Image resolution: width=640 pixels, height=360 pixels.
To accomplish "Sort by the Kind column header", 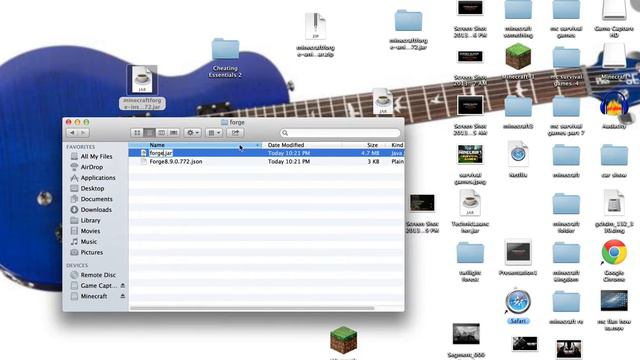I will coord(397,145).
